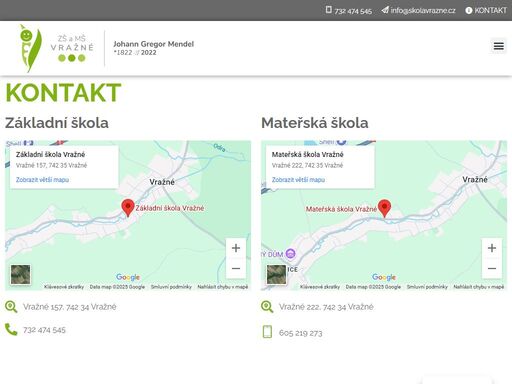Screen dimensions: 512x384
Task: Open the hamburger menu
Action: (x=498, y=46)
